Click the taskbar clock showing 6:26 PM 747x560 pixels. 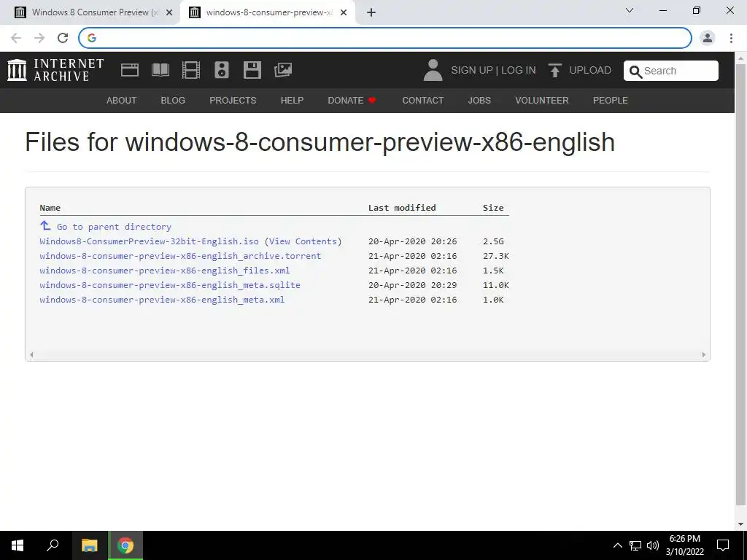click(x=684, y=545)
